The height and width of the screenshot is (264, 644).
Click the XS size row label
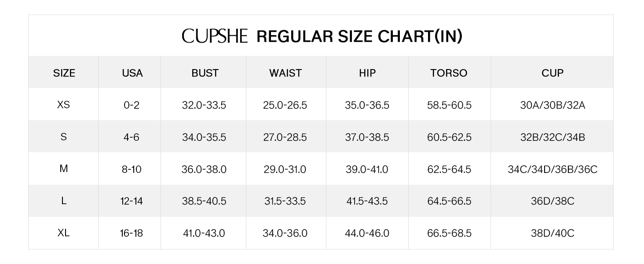tap(64, 105)
